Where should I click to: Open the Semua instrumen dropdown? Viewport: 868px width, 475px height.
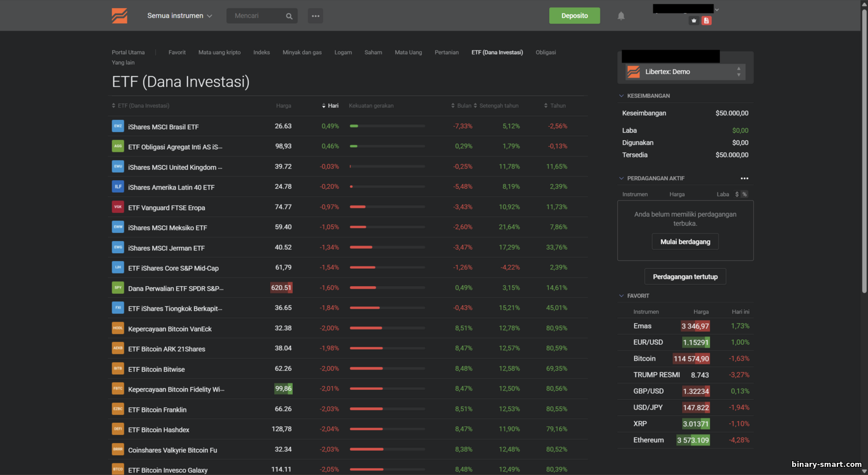(179, 16)
